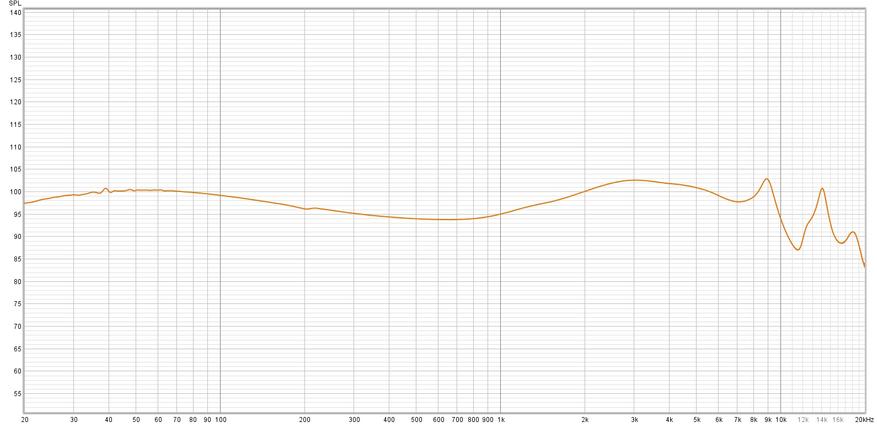Click the 100 label on the frequency axis

(220, 419)
